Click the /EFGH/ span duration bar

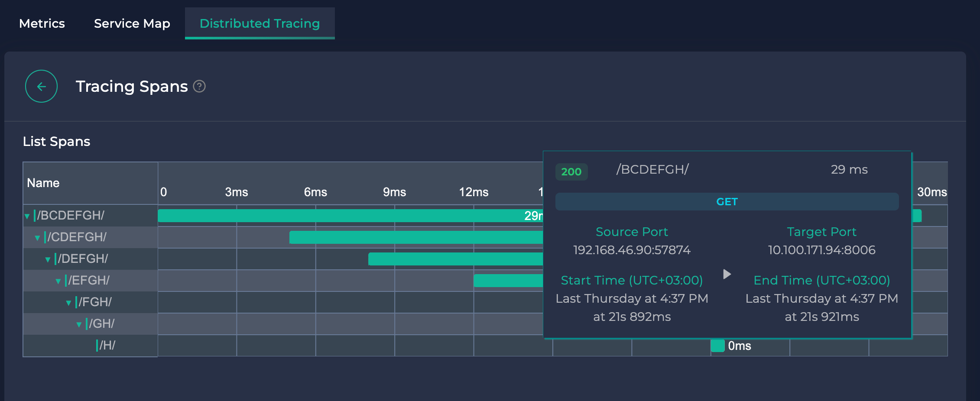coord(508,281)
